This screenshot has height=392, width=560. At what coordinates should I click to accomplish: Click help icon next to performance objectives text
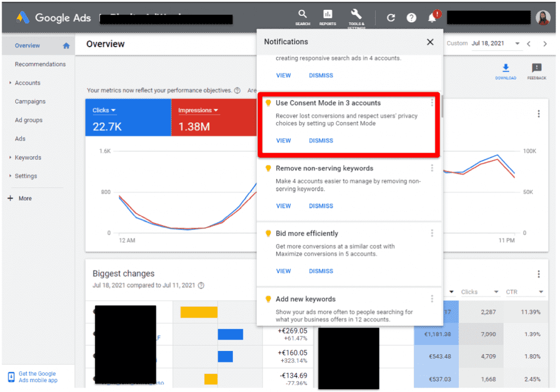point(237,90)
